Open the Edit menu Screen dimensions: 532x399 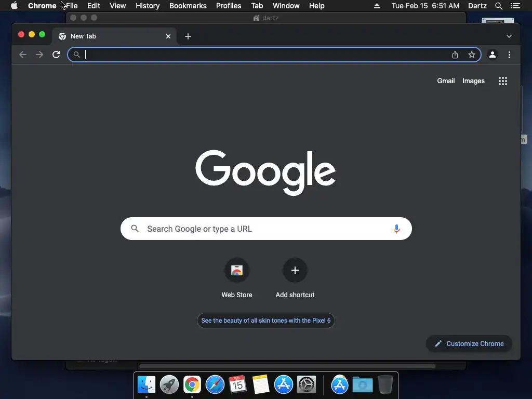pos(94,6)
